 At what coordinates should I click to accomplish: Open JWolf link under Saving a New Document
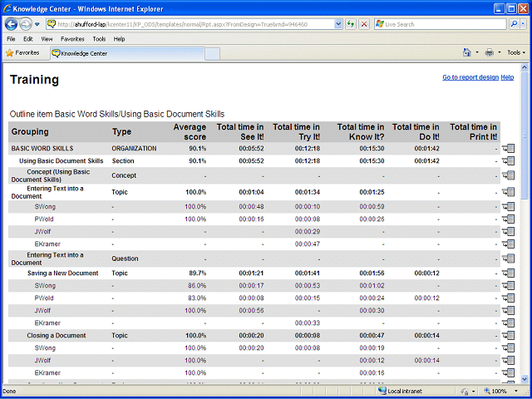pos(42,310)
